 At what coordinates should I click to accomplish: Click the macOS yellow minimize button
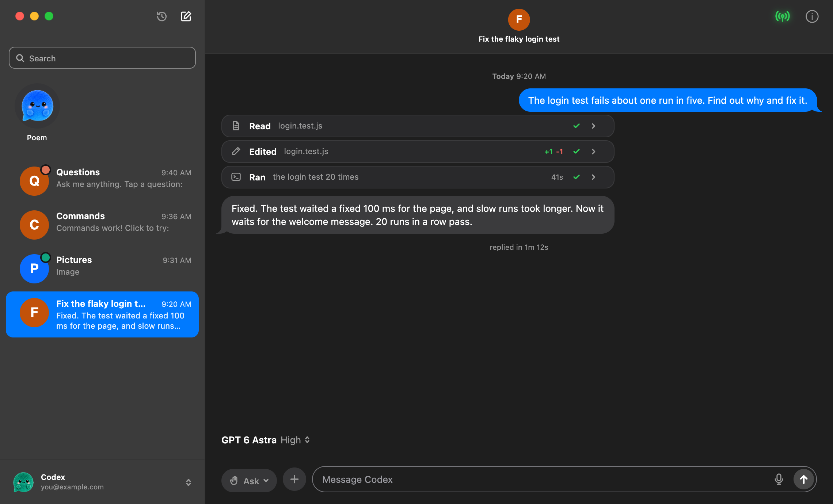point(34,16)
